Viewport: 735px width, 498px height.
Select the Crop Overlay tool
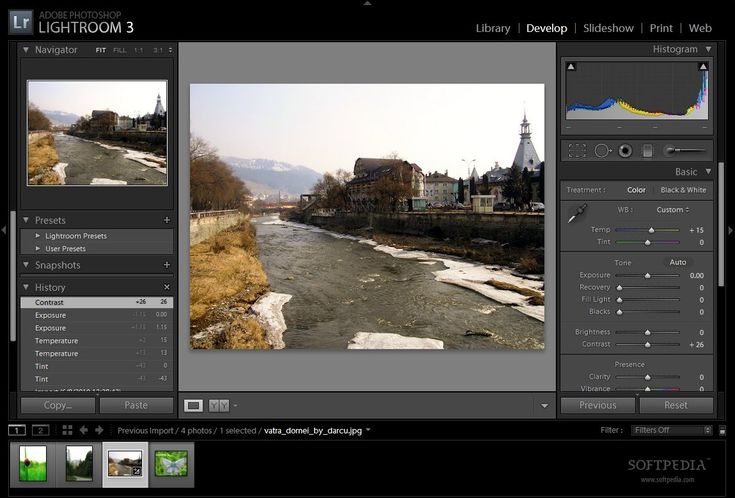click(x=577, y=151)
